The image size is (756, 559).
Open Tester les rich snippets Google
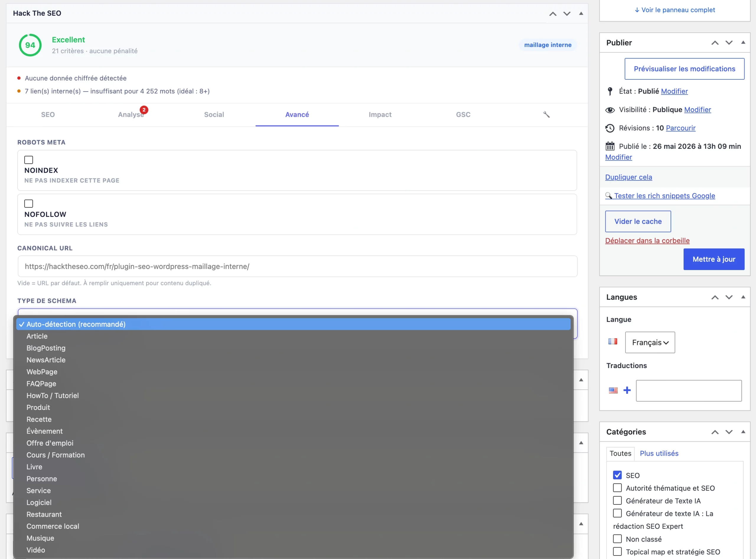(x=660, y=196)
